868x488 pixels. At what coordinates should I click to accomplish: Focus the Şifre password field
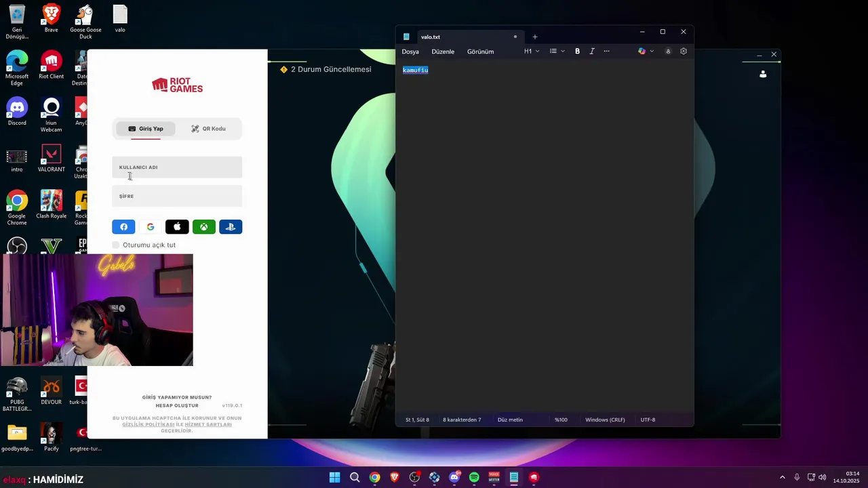(177, 196)
